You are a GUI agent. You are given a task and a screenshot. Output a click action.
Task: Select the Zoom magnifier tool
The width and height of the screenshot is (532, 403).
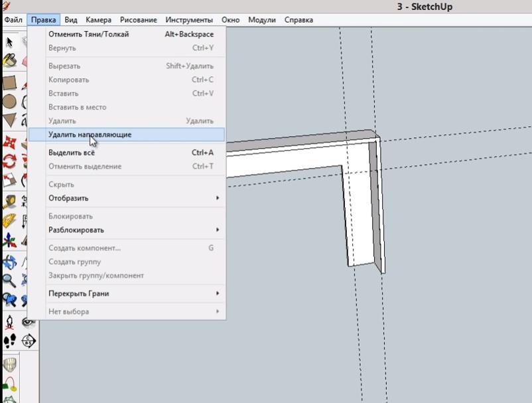9,280
